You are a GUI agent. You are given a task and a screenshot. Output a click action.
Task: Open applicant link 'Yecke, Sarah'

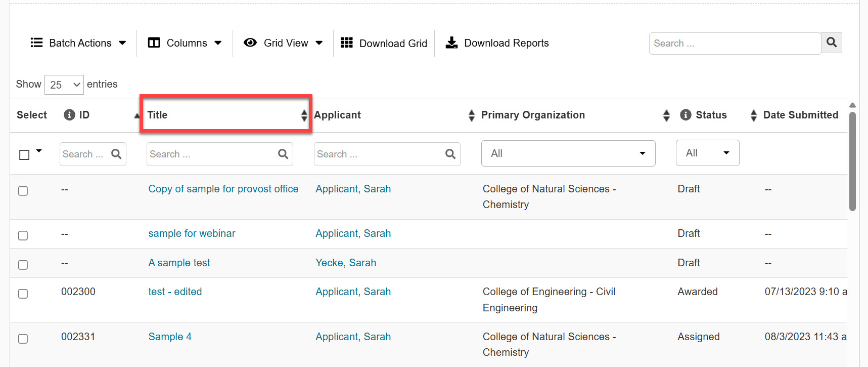(x=346, y=263)
